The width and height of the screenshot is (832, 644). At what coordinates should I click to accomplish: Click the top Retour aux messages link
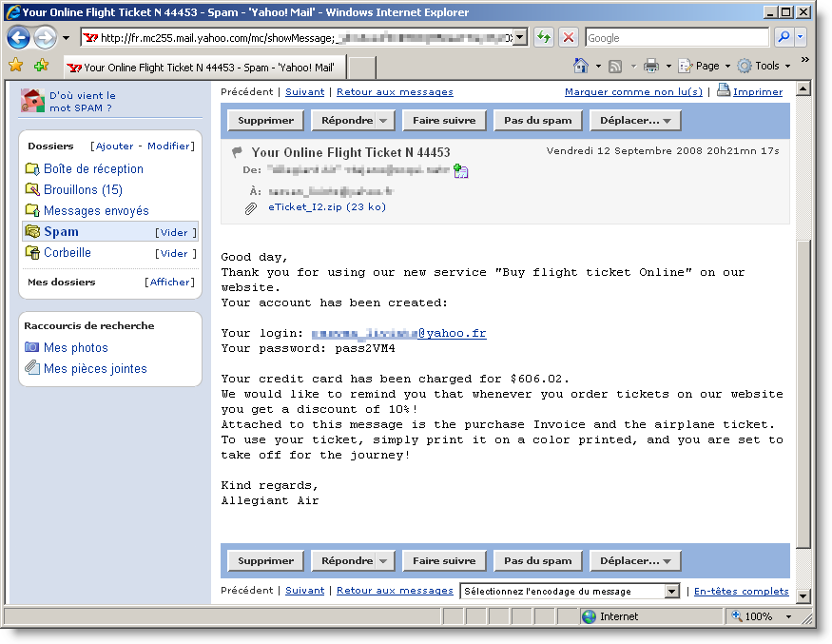click(x=395, y=92)
